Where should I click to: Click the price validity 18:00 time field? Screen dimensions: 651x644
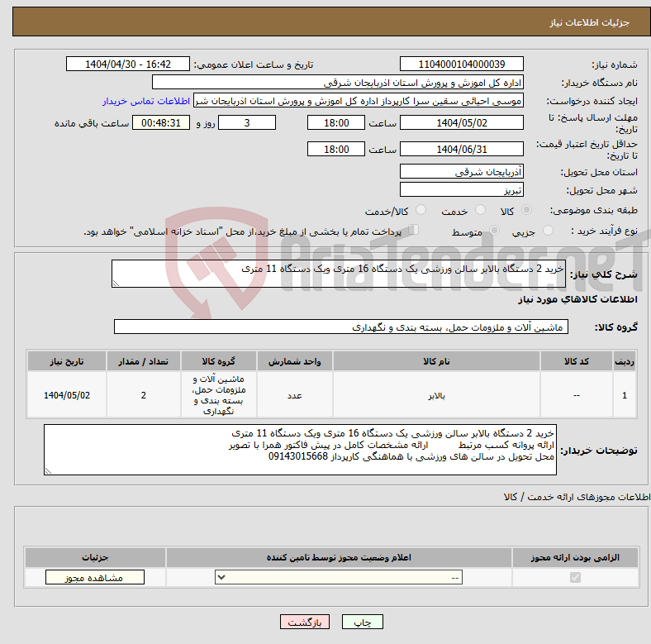pyautogui.click(x=336, y=149)
